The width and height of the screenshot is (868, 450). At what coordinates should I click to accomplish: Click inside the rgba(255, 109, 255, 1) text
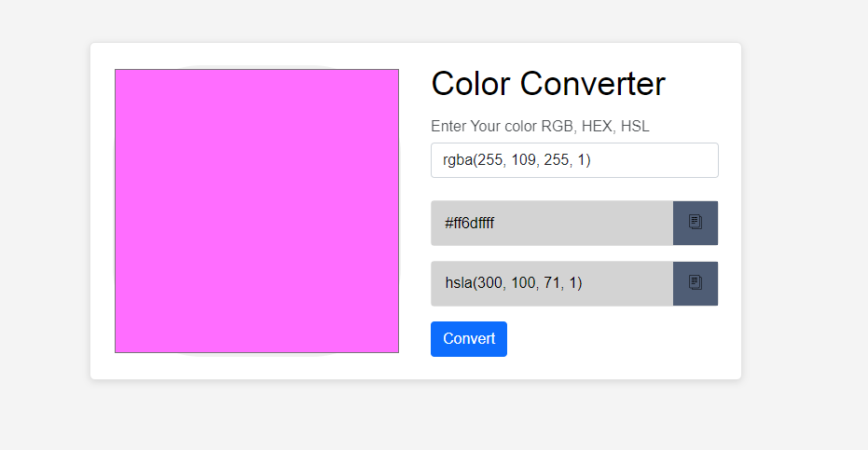pyautogui.click(x=517, y=160)
